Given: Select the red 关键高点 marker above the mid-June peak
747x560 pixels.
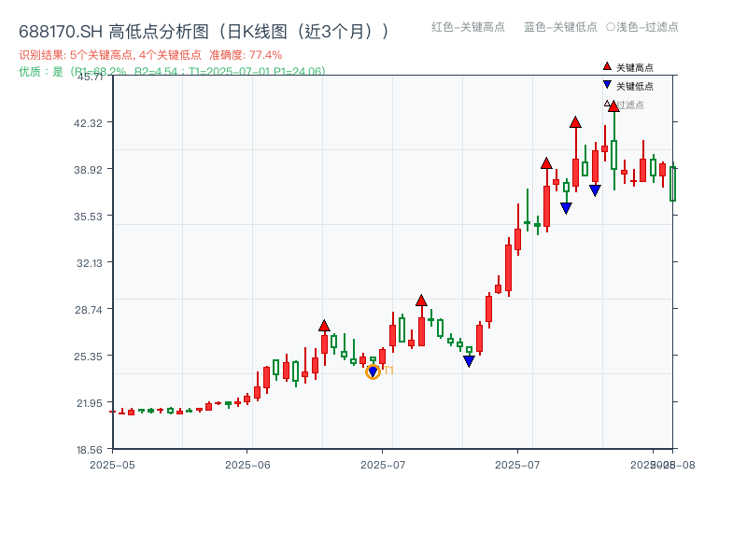Looking at the screenshot, I should 325,324.
